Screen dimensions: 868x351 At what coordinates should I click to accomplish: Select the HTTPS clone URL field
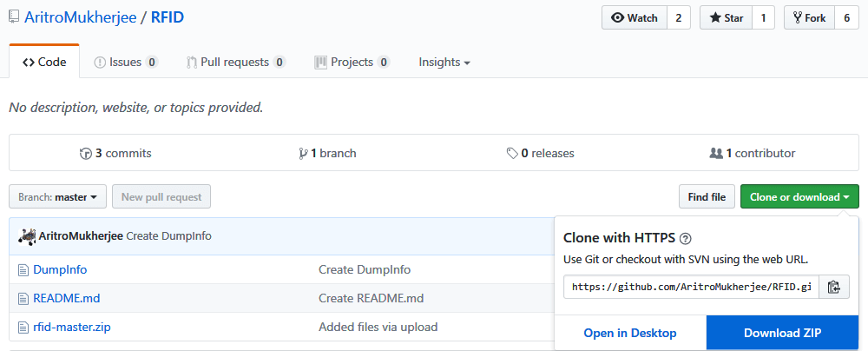tap(692, 287)
